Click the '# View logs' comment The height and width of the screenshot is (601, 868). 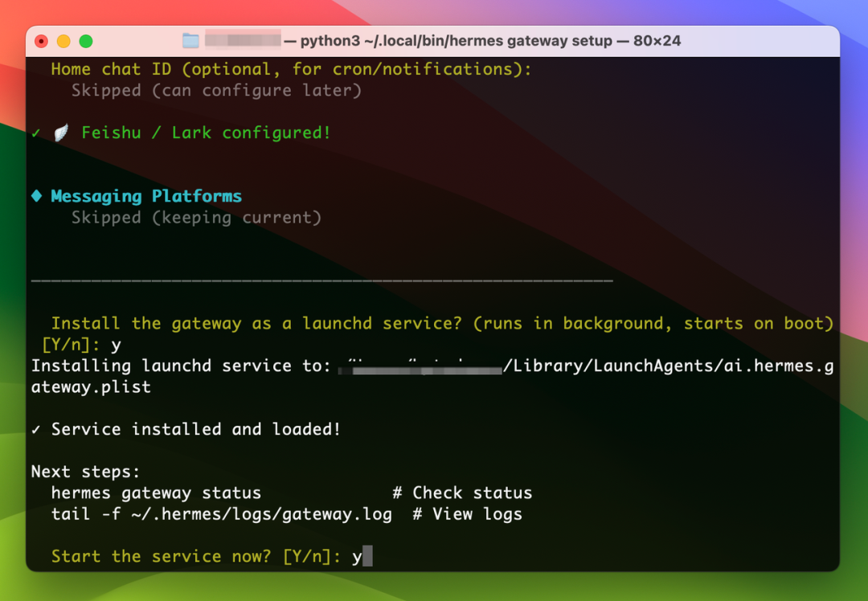click(467, 514)
